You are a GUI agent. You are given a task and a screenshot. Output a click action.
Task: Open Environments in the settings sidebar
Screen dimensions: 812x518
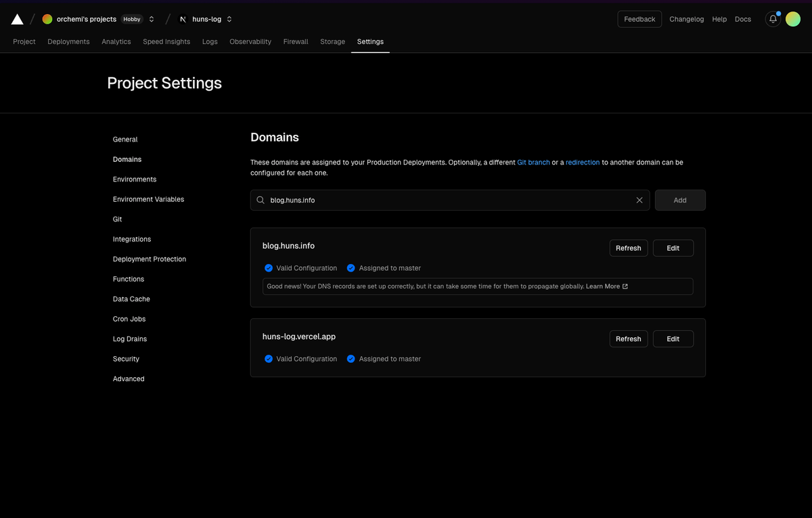135,179
